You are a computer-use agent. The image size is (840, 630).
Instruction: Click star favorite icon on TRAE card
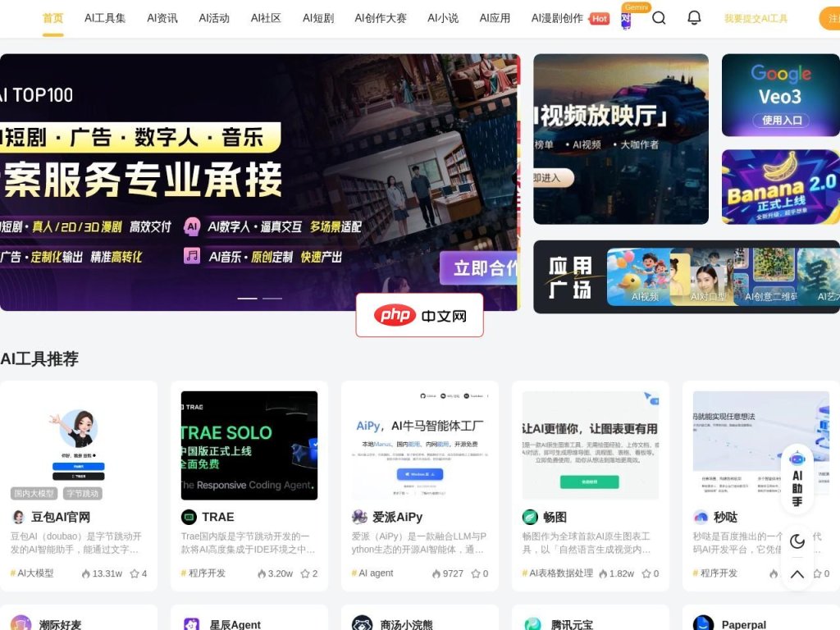(305, 573)
